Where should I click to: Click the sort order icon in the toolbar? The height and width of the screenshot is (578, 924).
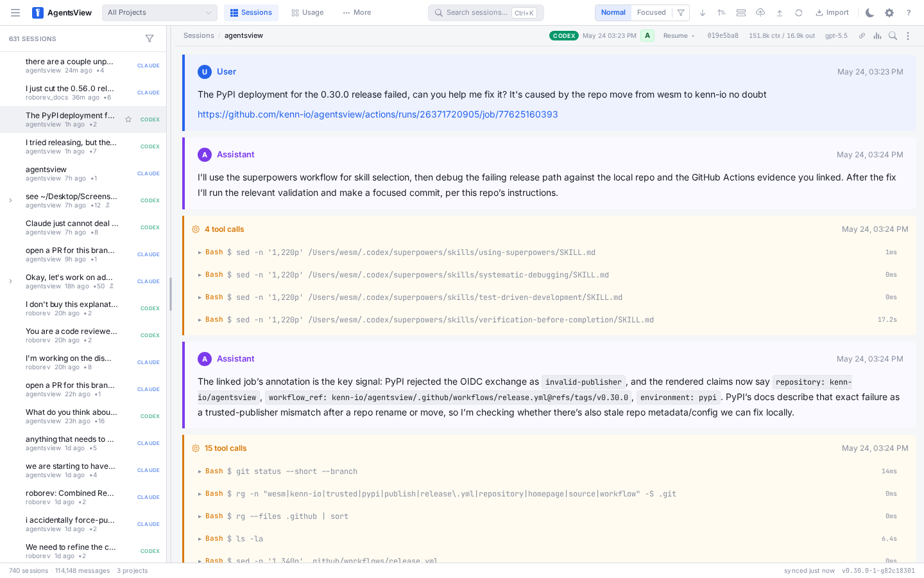click(x=722, y=13)
